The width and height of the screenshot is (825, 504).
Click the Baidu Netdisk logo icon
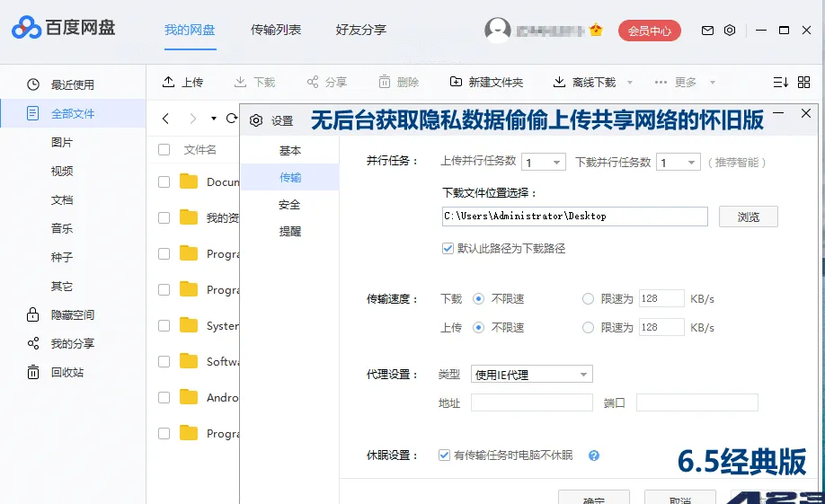(x=26, y=27)
